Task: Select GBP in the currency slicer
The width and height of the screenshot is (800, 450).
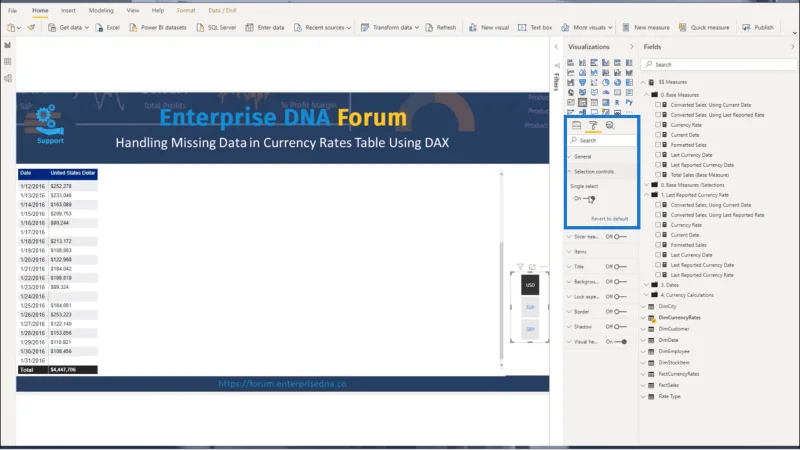Action: (530, 330)
